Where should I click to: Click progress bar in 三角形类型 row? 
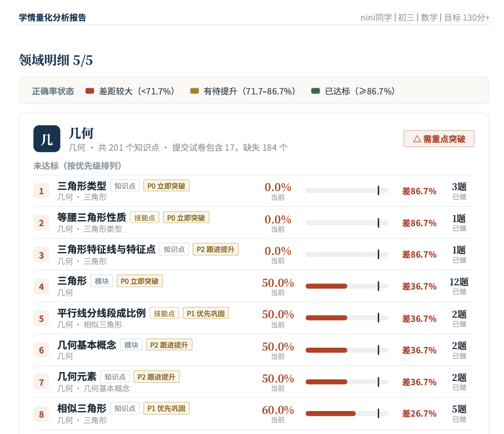click(347, 190)
